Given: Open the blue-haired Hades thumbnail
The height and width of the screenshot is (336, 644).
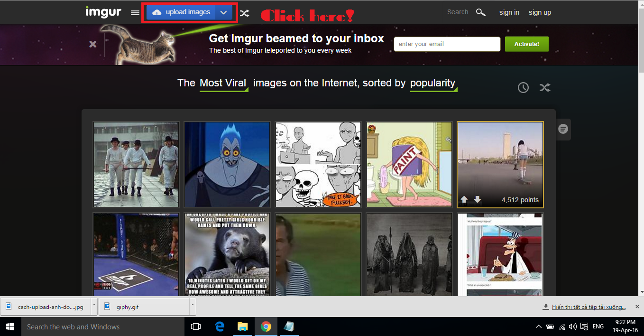Looking at the screenshot, I should [227, 165].
